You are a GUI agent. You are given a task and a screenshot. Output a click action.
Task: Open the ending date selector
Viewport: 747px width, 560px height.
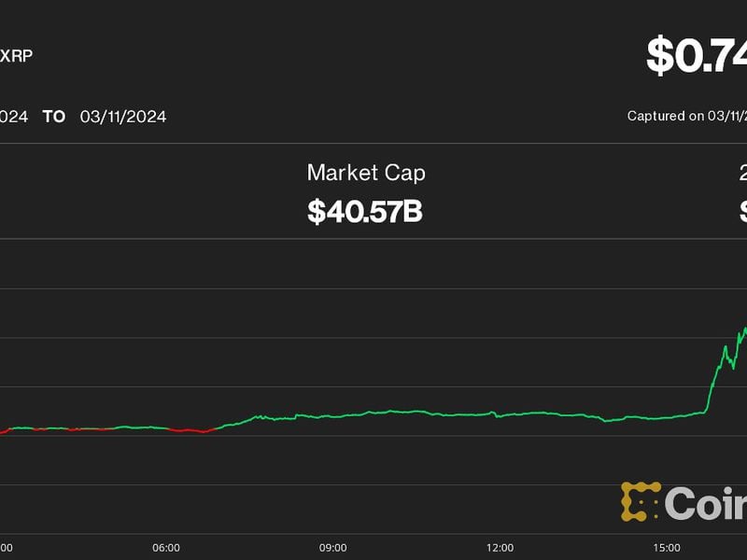click(121, 116)
